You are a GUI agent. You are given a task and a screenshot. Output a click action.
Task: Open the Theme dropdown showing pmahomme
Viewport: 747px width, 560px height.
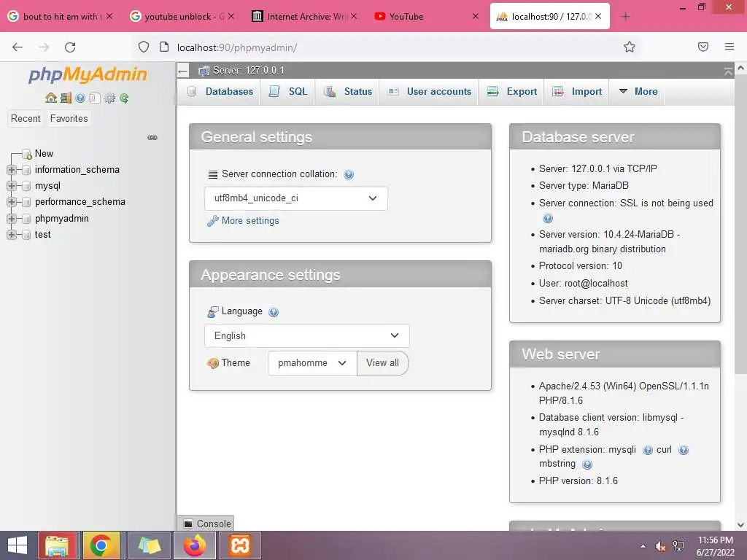pyautogui.click(x=312, y=363)
